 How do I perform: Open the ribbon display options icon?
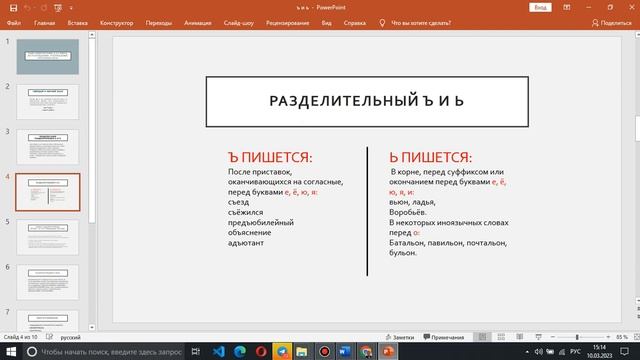click(567, 7)
